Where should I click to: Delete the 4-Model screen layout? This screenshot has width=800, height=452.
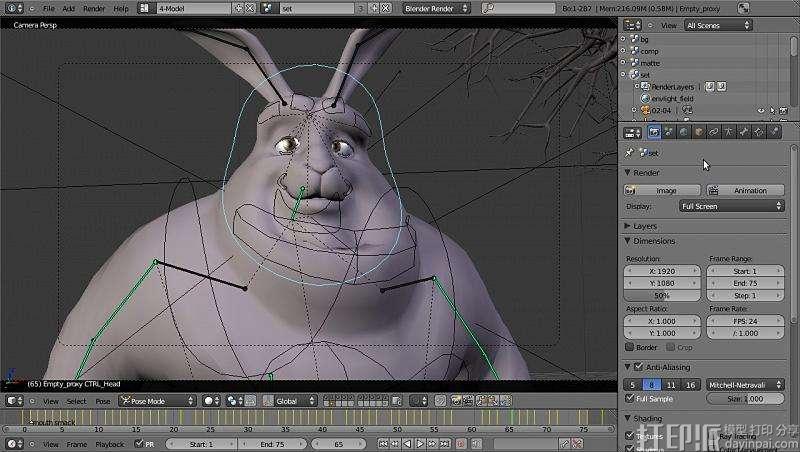[x=250, y=9]
